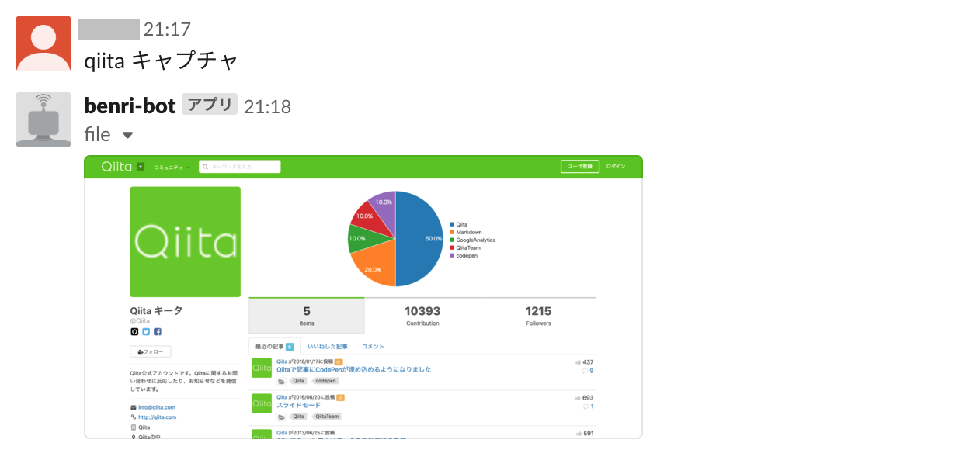Click the Twitter icon under @Qiita
980x467 pixels.
tap(146, 332)
